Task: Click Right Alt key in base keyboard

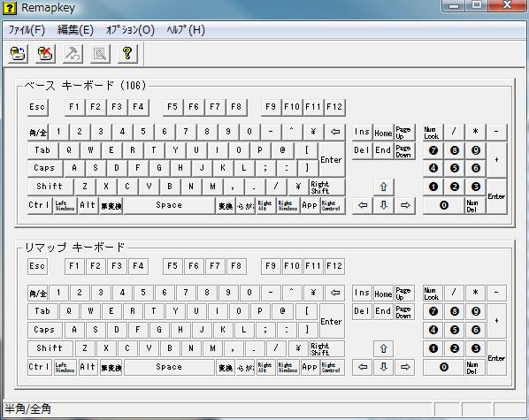Action: [x=265, y=205]
